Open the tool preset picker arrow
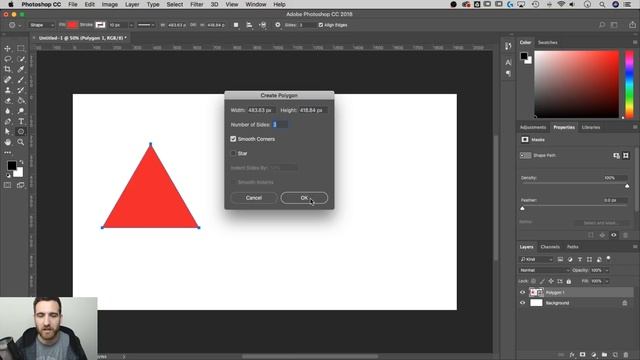The width and height of the screenshot is (640, 360). pyautogui.click(x=20, y=25)
